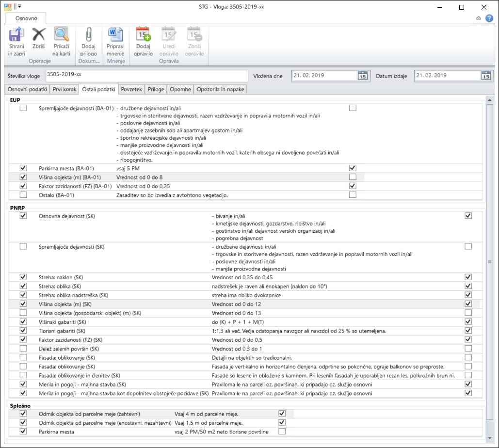Select 'do (K) + P + 1 + M(T)' value

pyautogui.click(x=238, y=322)
